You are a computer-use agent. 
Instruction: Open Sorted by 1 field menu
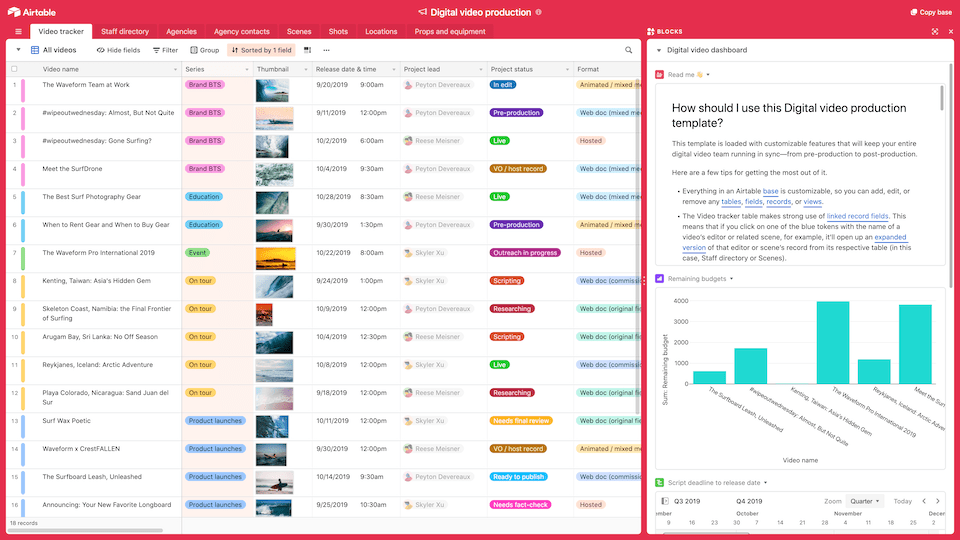tap(261, 50)
